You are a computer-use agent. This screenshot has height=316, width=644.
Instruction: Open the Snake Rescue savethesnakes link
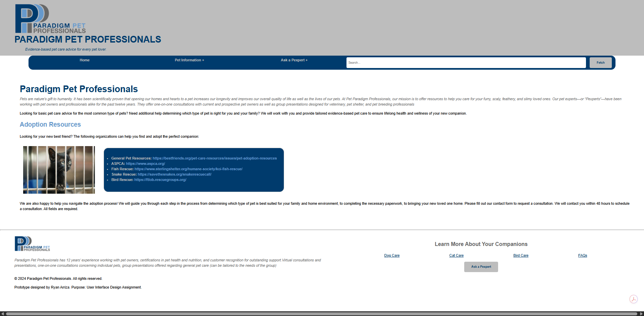(x=174, y=174)
